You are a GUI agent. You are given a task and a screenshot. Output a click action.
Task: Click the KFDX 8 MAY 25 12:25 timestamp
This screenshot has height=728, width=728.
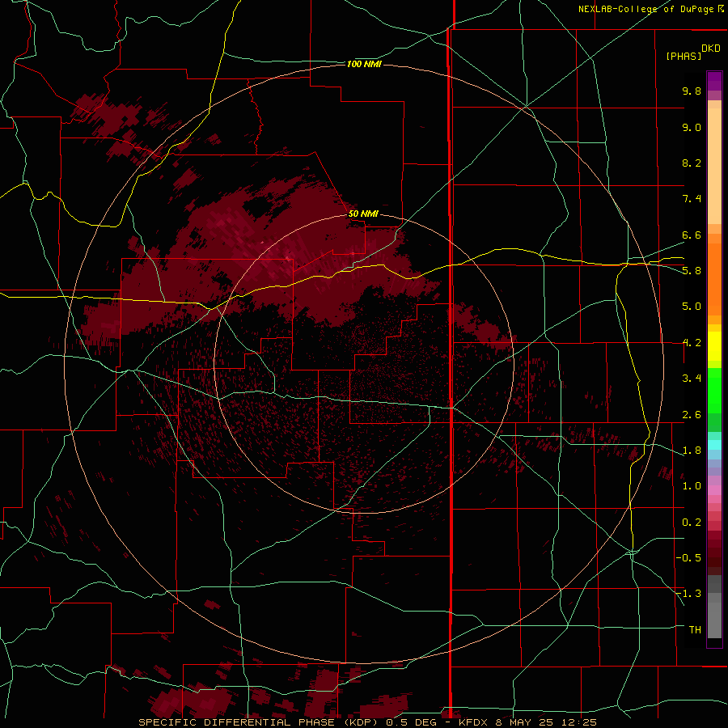pyautogui.click(x=527, y=722)
